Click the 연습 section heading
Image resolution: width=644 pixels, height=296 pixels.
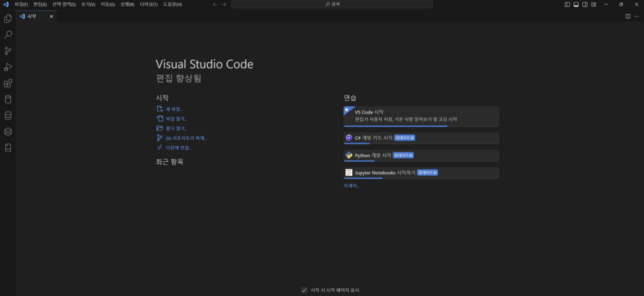click(x=350, y=98)
